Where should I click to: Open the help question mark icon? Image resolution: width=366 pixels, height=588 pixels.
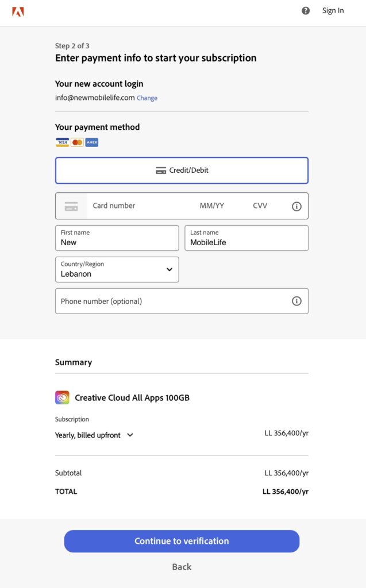[x=306, y=10]
